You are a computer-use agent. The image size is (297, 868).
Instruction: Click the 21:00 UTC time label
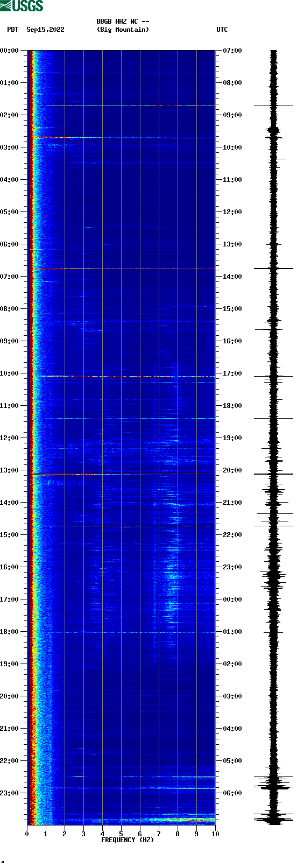232,503
